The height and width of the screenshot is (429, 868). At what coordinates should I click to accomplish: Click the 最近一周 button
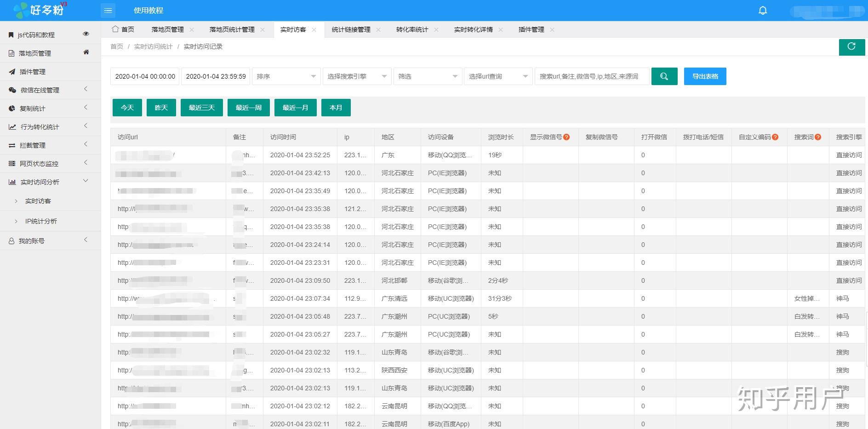coord(249,108)
